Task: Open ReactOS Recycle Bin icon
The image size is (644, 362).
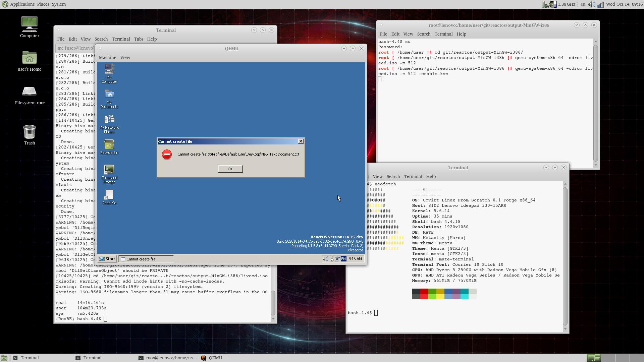Action: [x=109, y=145]
